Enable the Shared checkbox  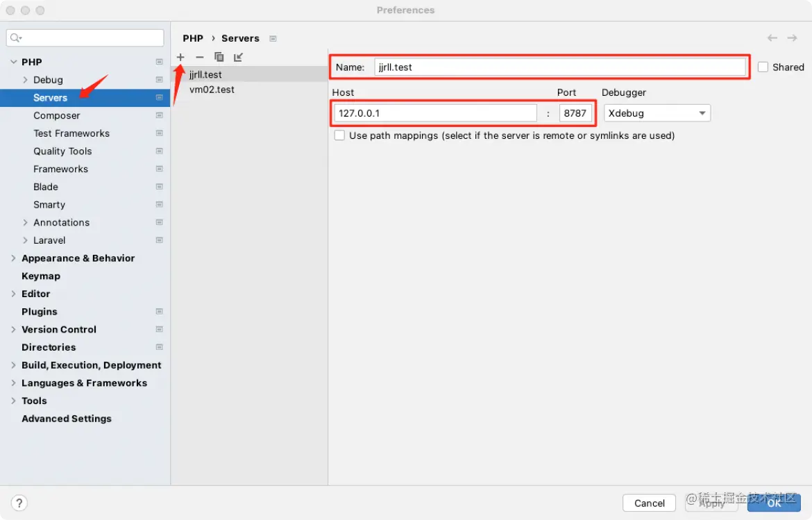[x=763, y=67]
